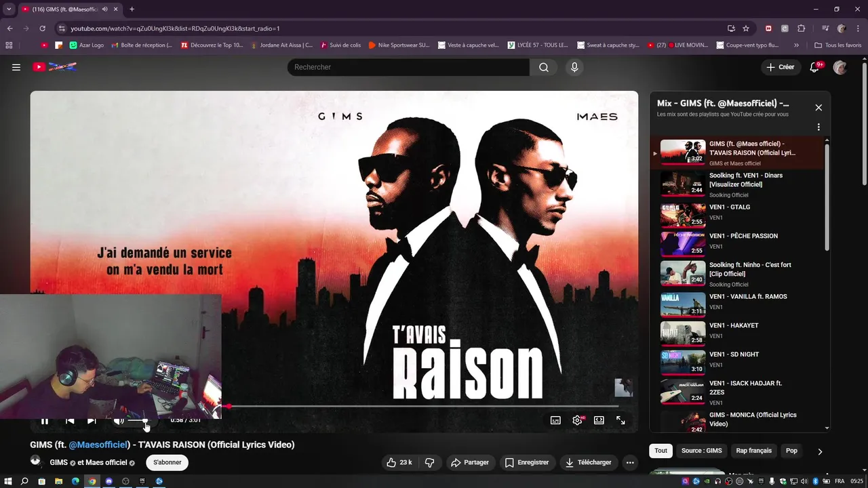Select the Rap français chip

coord(754,451)
